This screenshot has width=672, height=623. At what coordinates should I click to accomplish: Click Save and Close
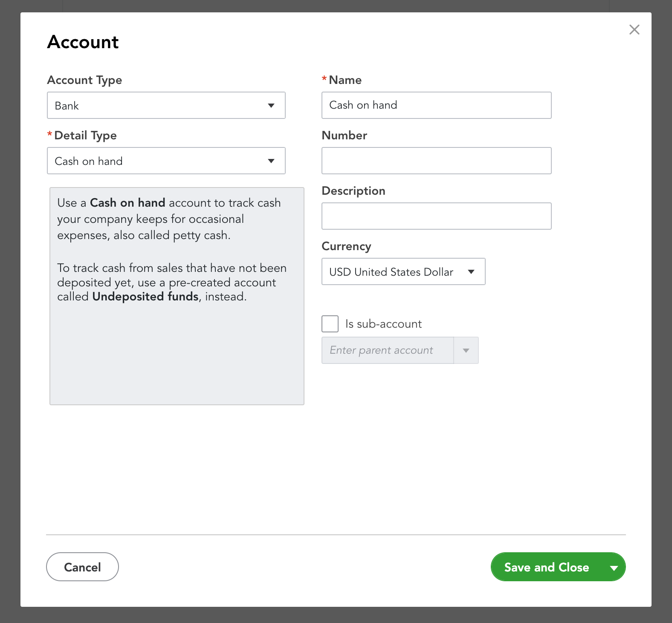point(546,567)
